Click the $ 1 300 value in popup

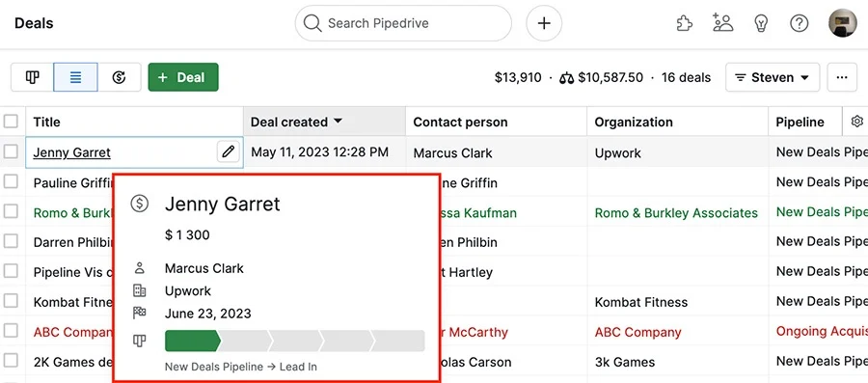pyautogui.click(x=187, y=234)
